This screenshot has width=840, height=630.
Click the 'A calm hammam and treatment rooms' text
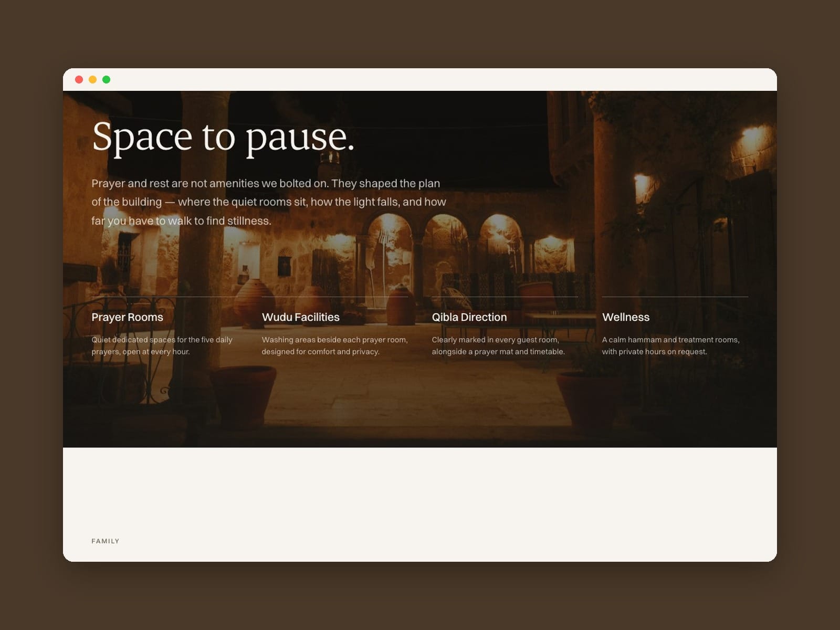[670, 345]
